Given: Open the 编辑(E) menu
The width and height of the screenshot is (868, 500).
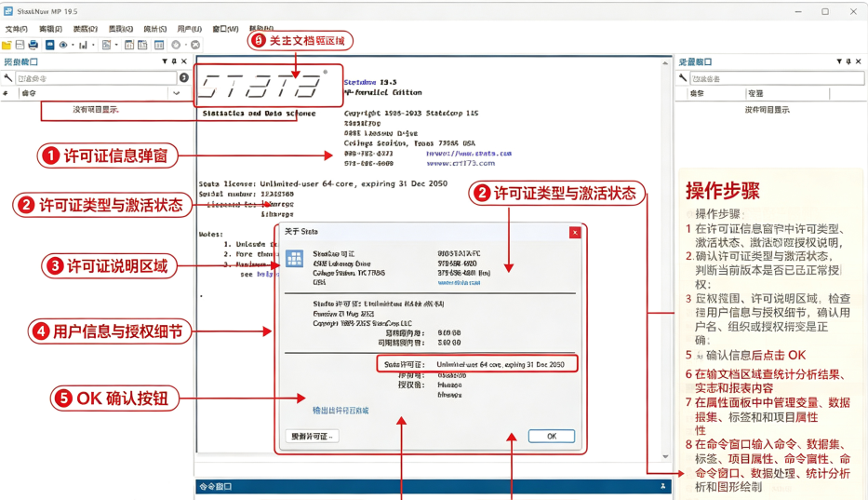Looking at the screenshot, I should (x=50, y=29).
